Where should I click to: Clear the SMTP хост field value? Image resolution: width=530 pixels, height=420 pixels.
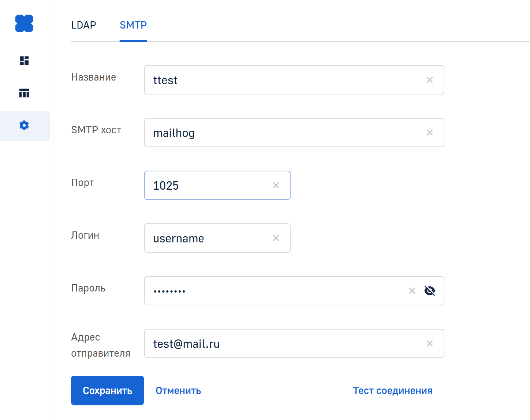(430, 133)
